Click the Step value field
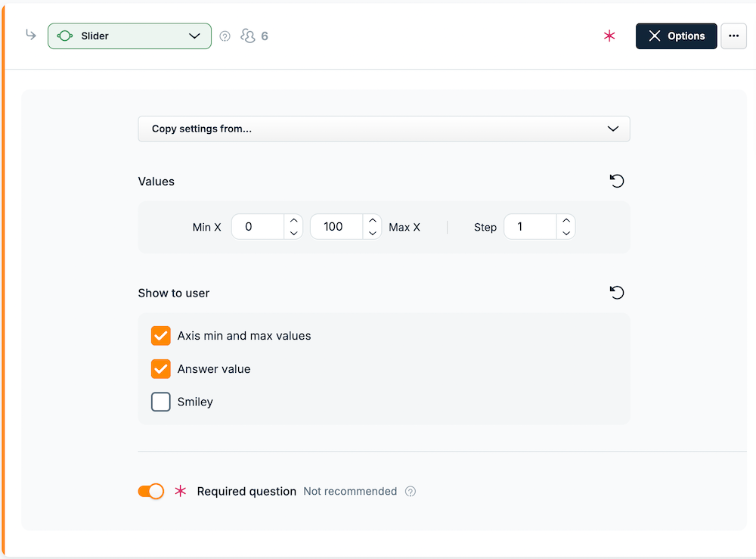 coord(530,227)
